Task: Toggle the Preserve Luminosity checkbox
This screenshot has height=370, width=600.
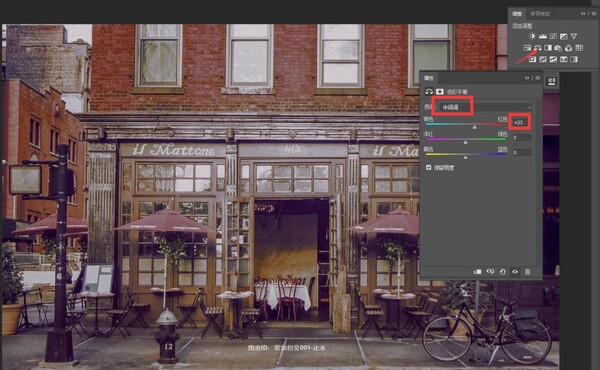Action: [x=429, y=168]
